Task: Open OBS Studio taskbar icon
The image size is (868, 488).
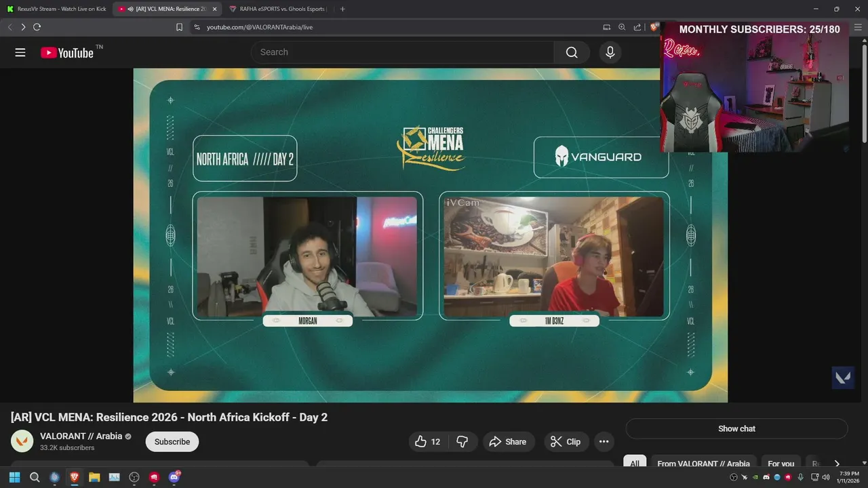Action: click(x=134, y=477)
